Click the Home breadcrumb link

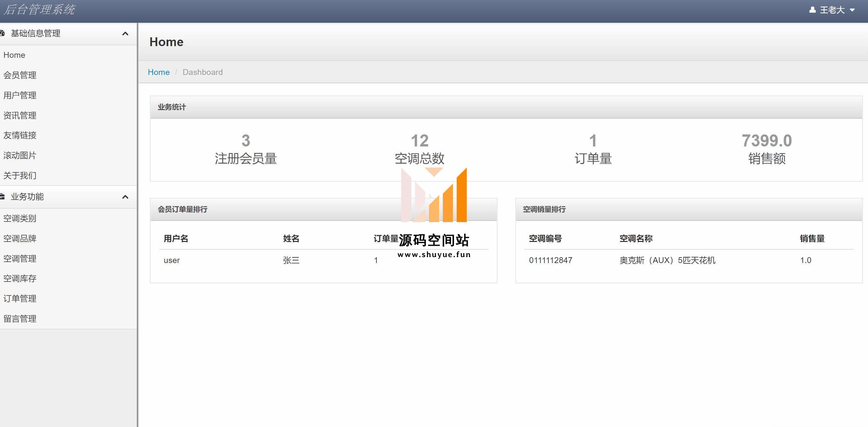[x=159, y=72]
